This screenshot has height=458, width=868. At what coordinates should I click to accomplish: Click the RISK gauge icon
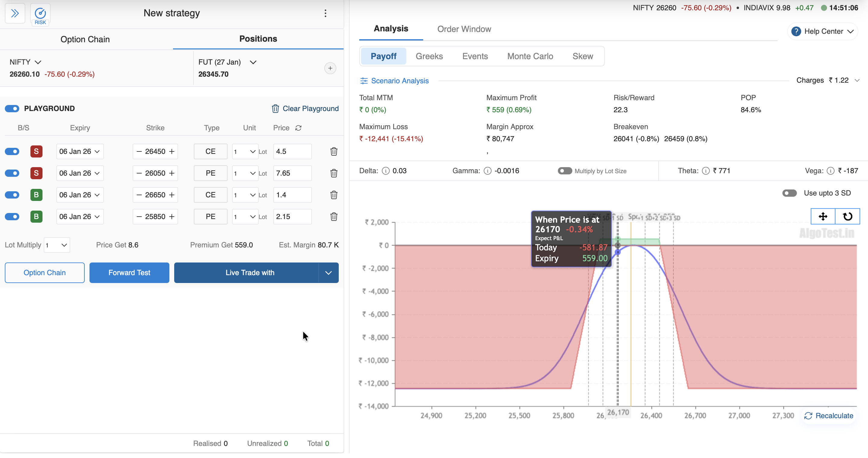point(40,14)
